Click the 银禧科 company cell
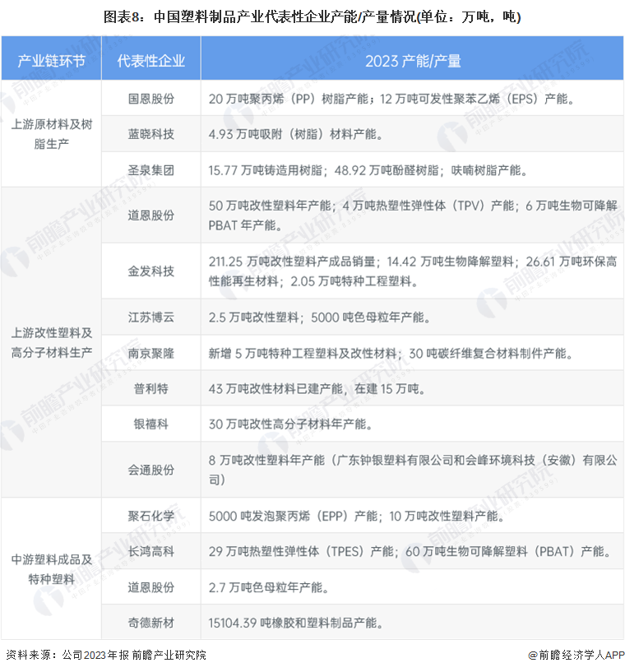The height and width of the screenshot is (672, 625). [x=150, y=424]
